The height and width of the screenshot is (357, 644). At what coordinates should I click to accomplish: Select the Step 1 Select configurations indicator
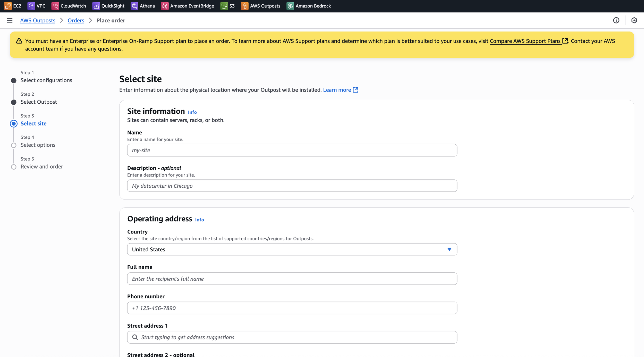click(x=14, y=80)
